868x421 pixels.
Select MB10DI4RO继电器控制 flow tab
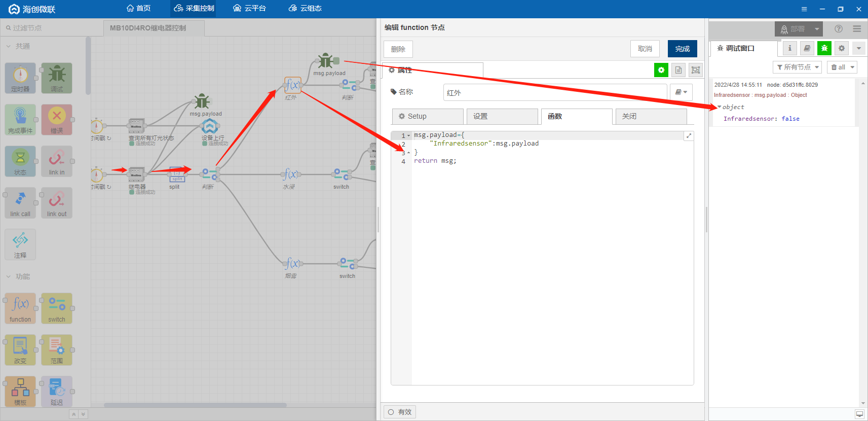click(154, 28)
